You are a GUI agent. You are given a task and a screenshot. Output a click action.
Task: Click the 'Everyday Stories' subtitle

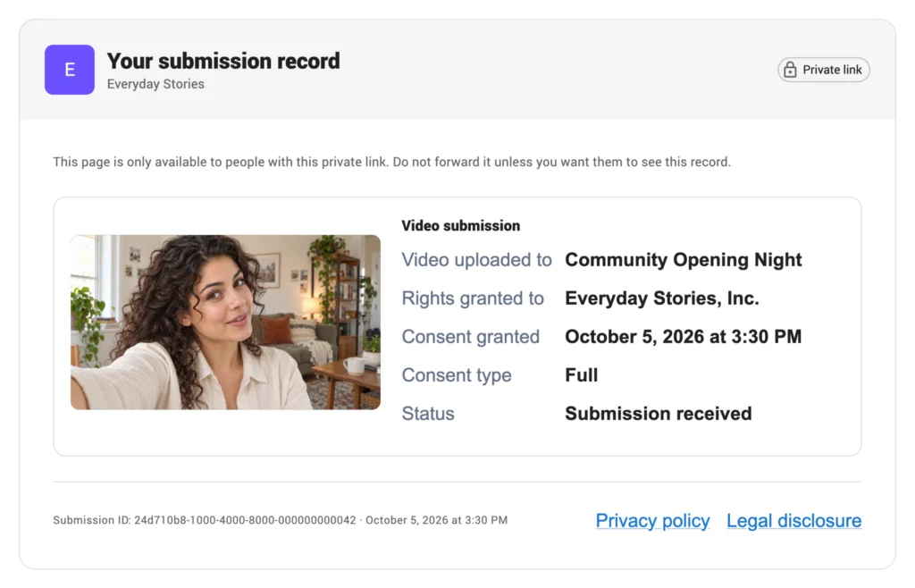pos(155,84)
